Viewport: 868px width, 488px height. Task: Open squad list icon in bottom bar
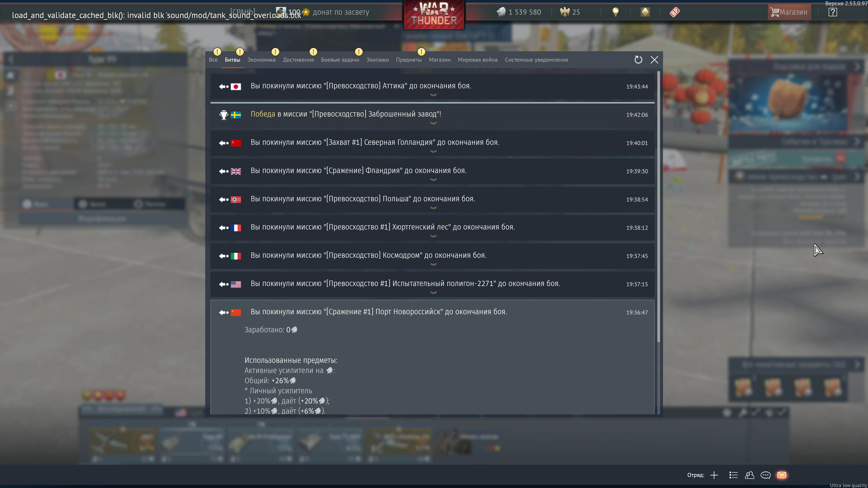(x=734, y=475)
